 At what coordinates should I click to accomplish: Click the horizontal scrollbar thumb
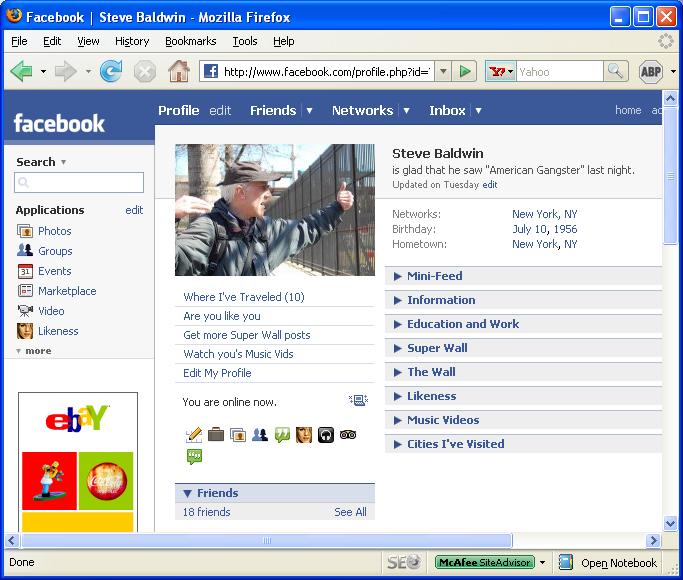click(x=267, y=540)
